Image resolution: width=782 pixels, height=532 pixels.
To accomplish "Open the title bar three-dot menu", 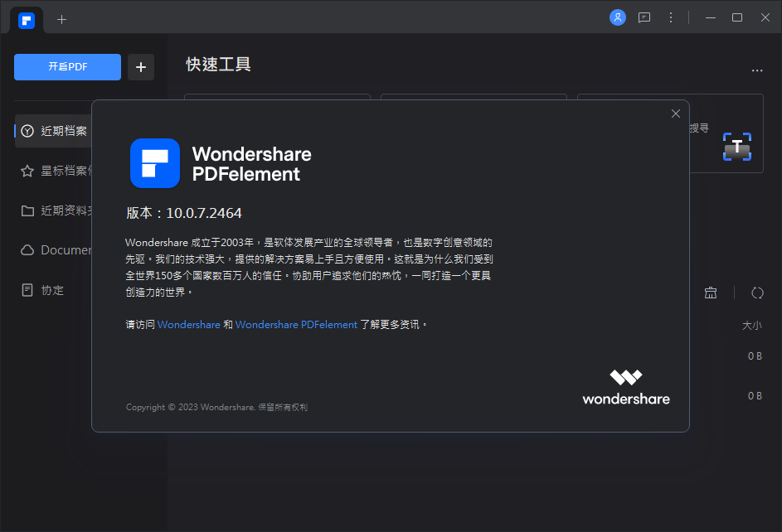I will (x=670, y=18).
